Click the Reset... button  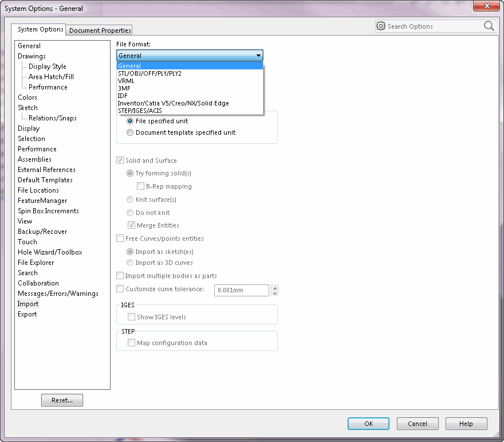tap(62, 400)
